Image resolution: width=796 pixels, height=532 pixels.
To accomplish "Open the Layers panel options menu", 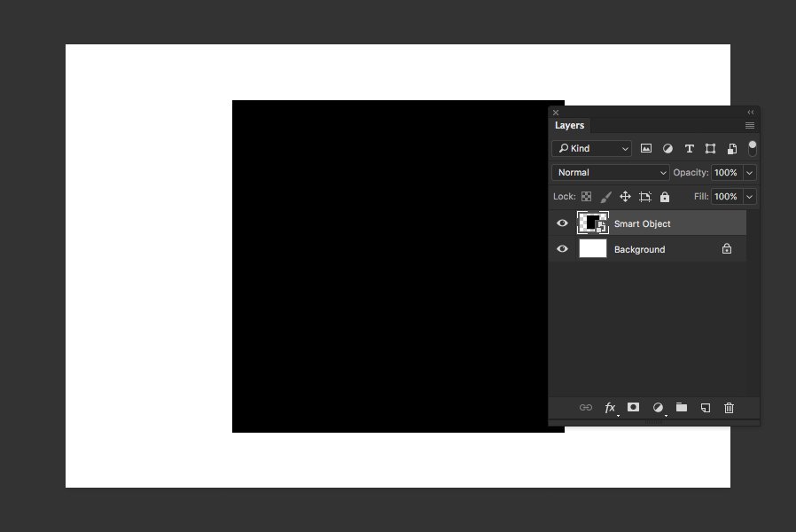I will (750, 125).
